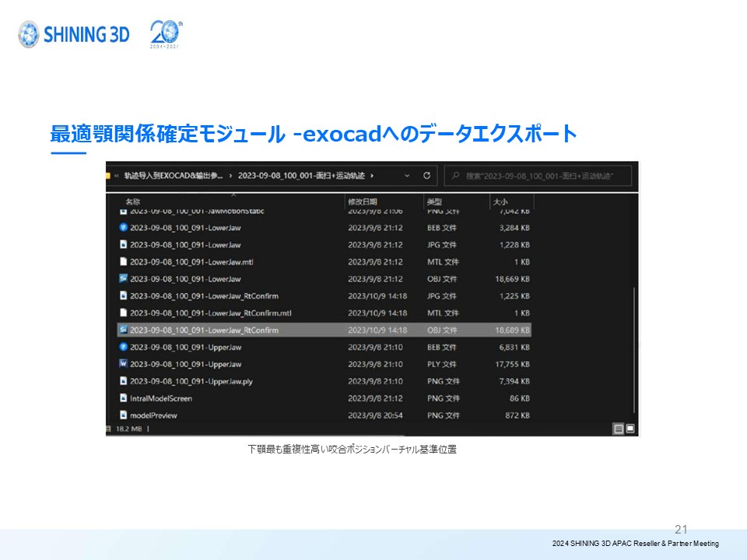Click the refresh icon beside address bar

click(x=427, y=176)
